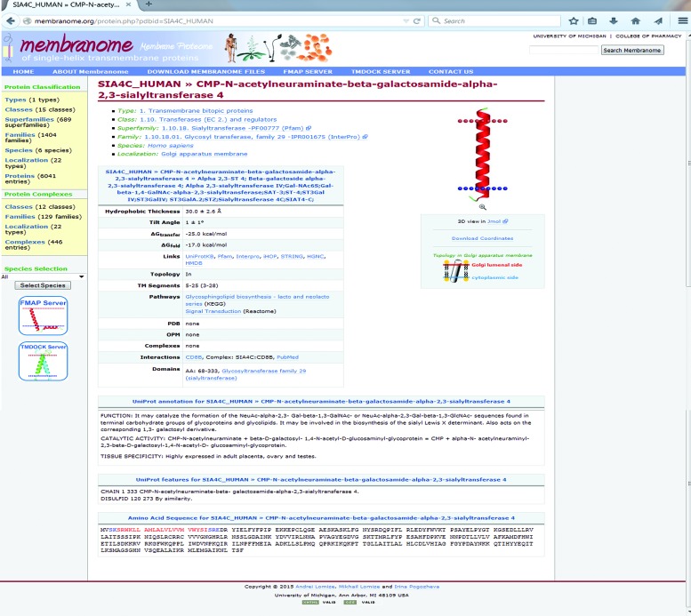Open the HOME menu item

(x=23, y=71)
